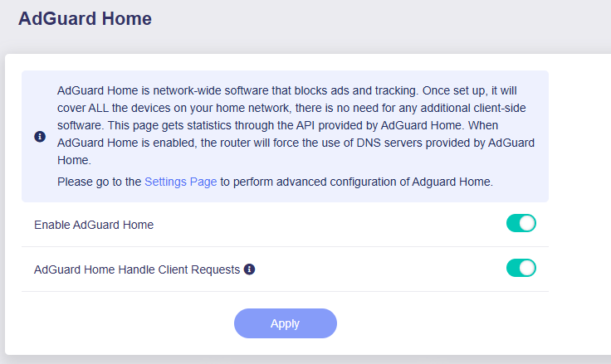Screen dimensions: 611x364
Task: Click the "Enable AdGuard Home" label
Action: (x=94, y=225)
